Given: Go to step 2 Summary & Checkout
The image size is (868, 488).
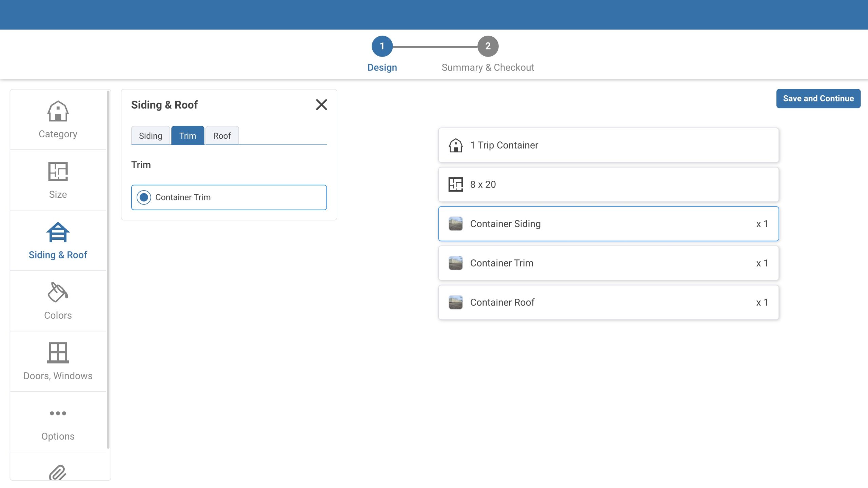Looking at the screenshot, I should click(x=488, y=46).
